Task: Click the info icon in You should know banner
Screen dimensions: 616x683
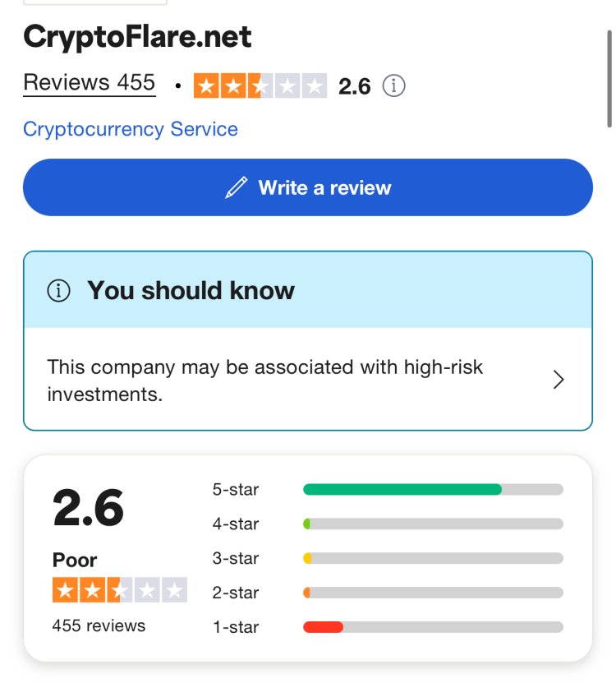Action: tap(57, 289)
